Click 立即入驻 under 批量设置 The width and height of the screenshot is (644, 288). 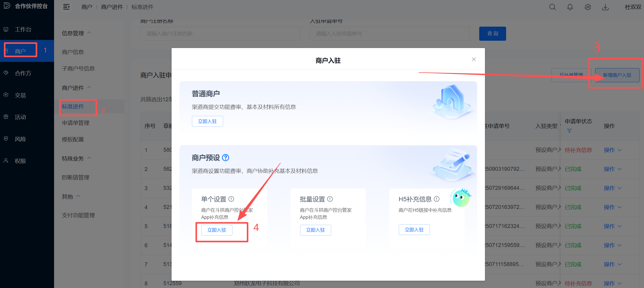tap(315, 230)
